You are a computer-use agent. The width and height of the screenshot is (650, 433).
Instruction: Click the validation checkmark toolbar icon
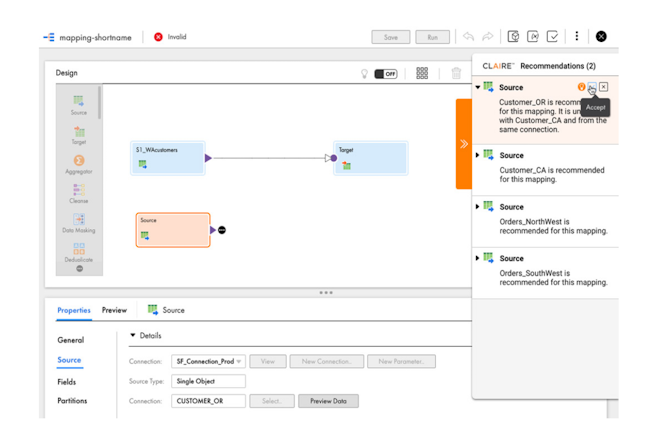point(552,36)
